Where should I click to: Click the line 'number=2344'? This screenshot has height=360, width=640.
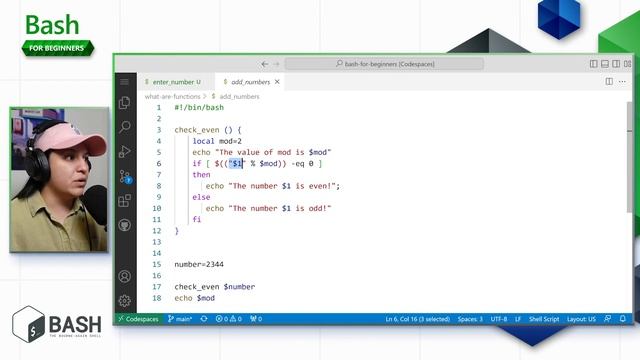point(199,264)
